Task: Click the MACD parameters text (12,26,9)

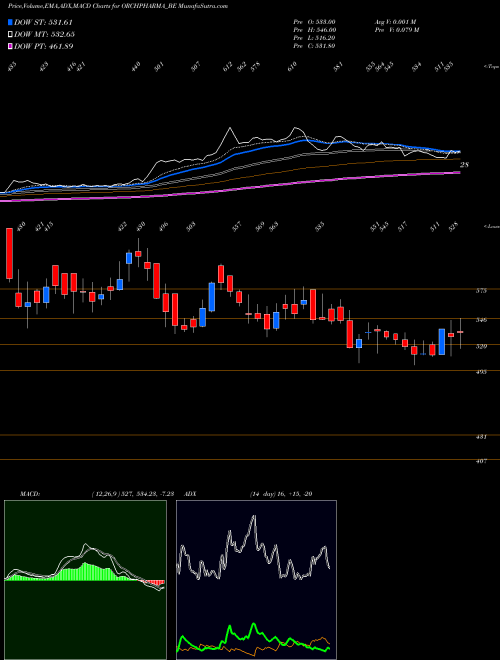Action: pos(133,494)
